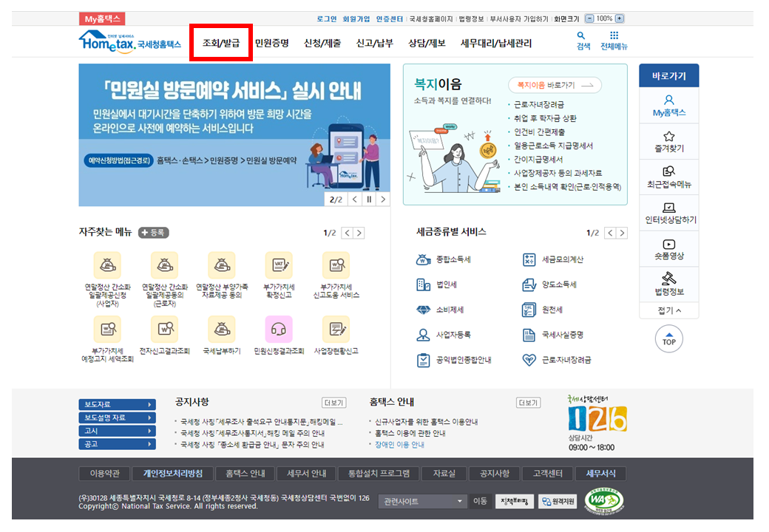Open the 관련사이트 dropdown in the footer

coord(421,500)
